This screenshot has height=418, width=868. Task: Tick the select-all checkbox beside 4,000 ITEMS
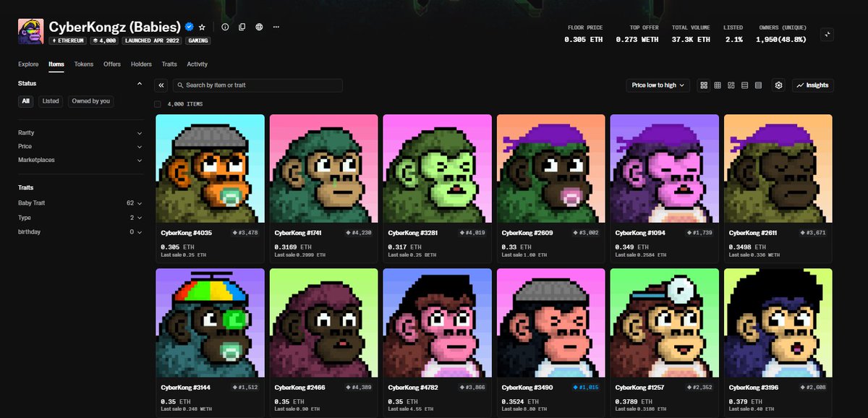[158, 104]
